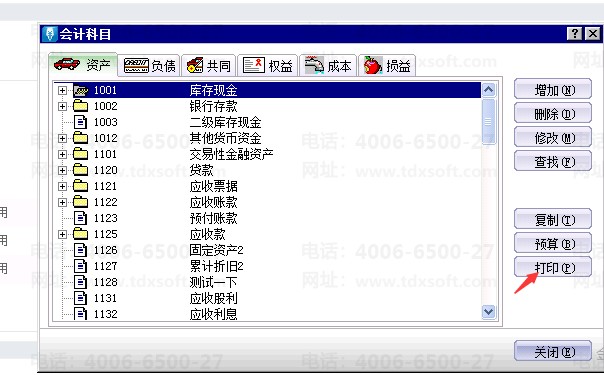Click the document icon next to 1003

(80, 122)
